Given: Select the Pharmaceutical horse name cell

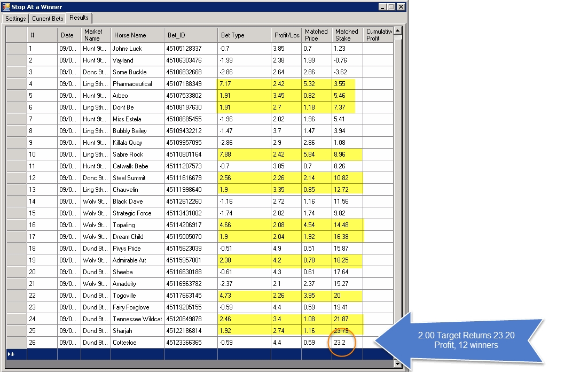Looking at the screenshot, I should (137, 84).
